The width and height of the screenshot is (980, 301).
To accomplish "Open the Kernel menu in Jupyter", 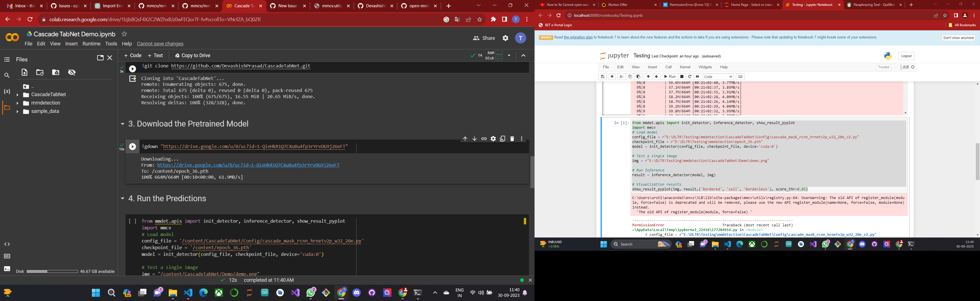I will click(x=685, y=67).
